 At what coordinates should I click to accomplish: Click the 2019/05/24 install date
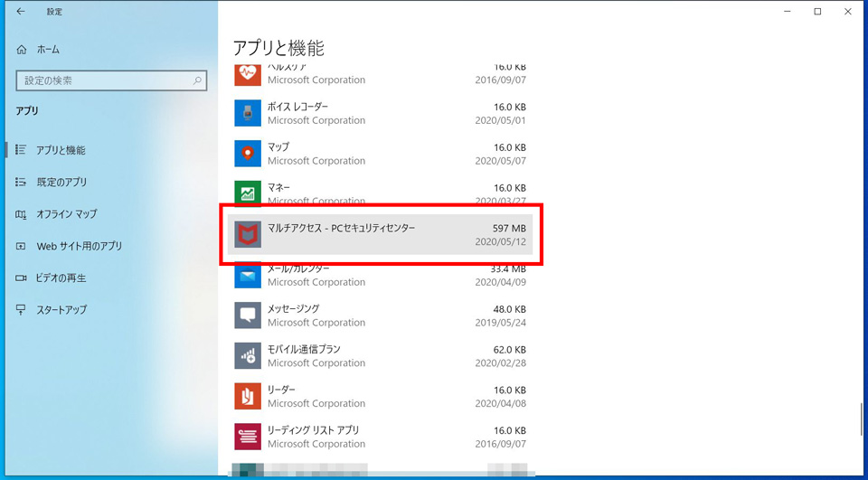[500, 323]
